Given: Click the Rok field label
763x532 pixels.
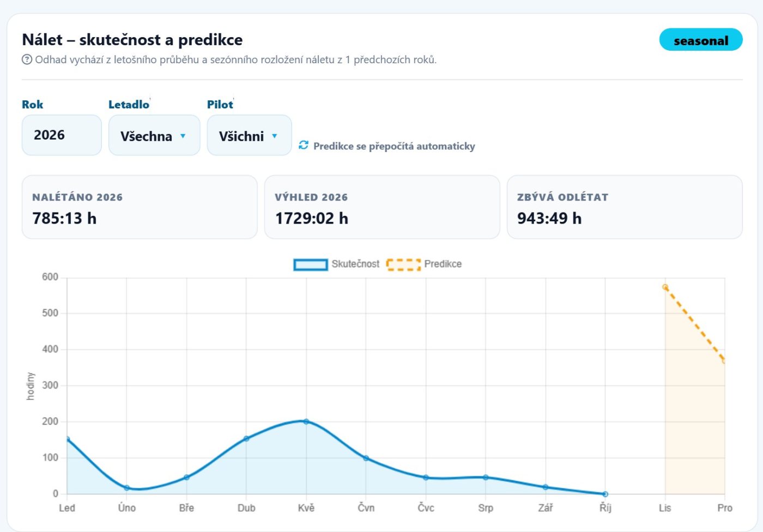Looking at the screenshot, I should pos(32,104).
